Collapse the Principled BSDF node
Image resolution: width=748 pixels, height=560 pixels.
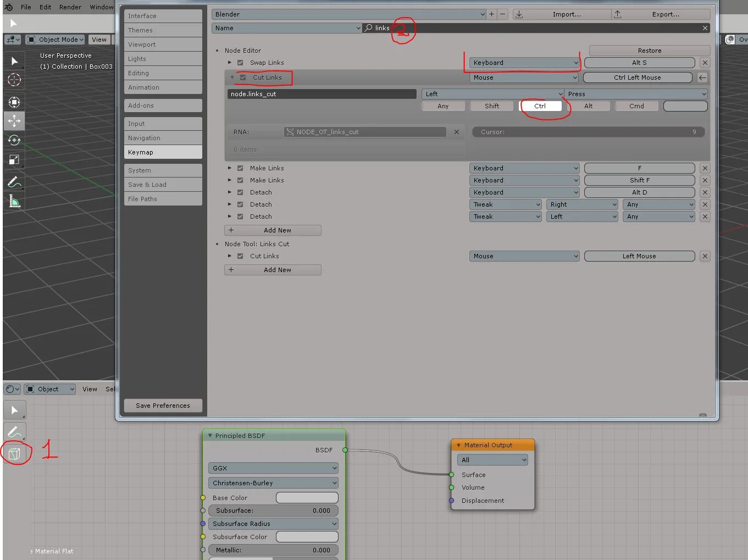[210, 436]
